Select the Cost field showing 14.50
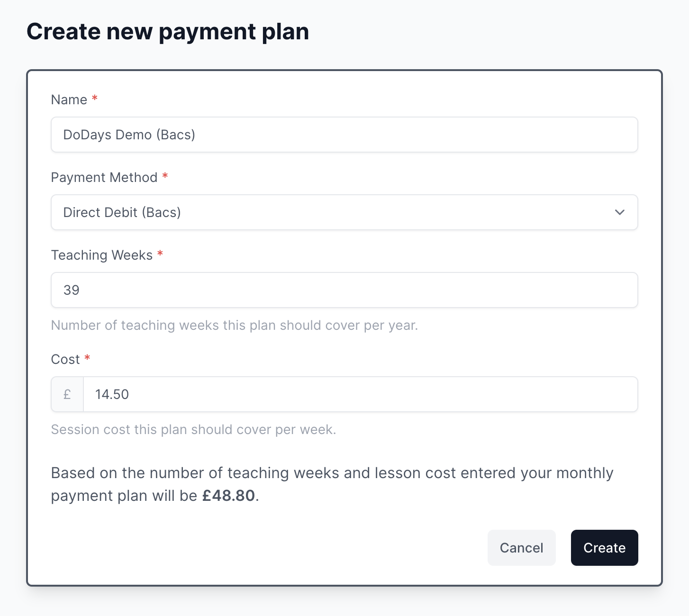 (x=361, y=394)
